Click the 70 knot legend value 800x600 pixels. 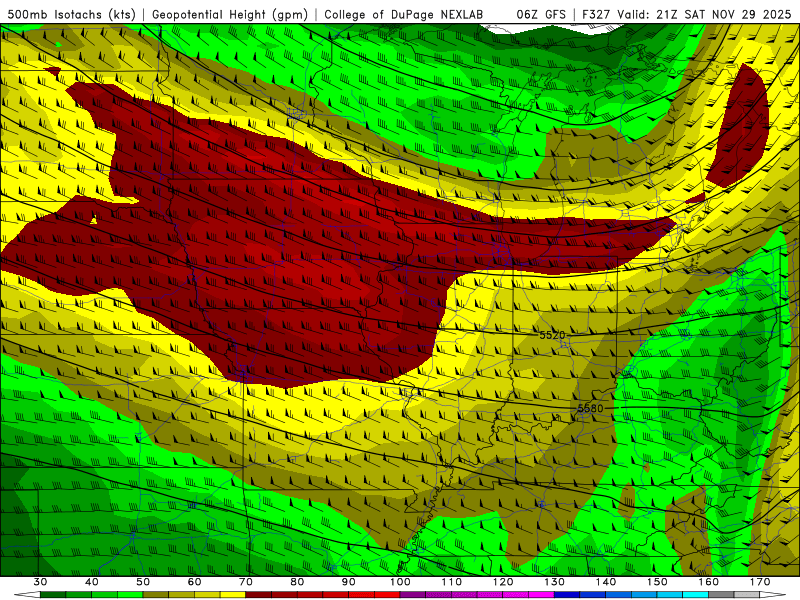[246, 582]
